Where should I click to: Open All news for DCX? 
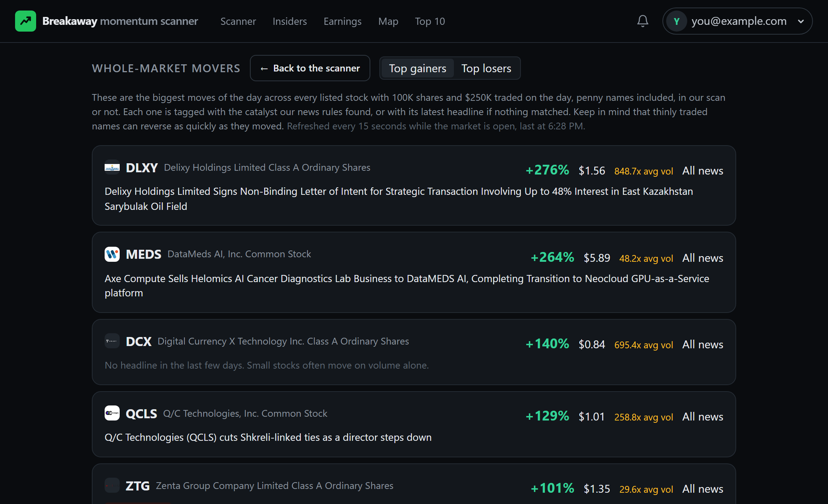pyautogui.click(x=703, y=345)
